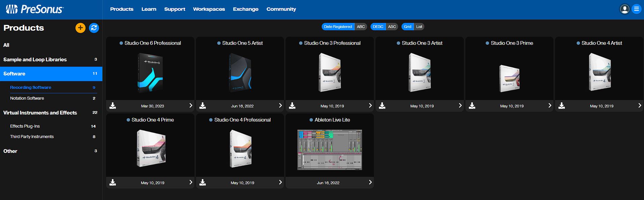Expand Ableton Live Lite details arrow
The height and width of the screenshot is (200, 644).
370,182
